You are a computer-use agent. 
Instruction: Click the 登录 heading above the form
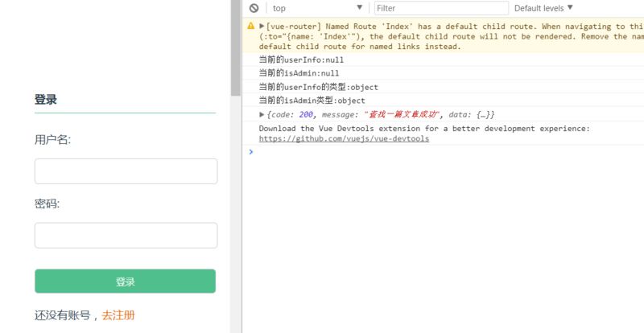(46, 100)
